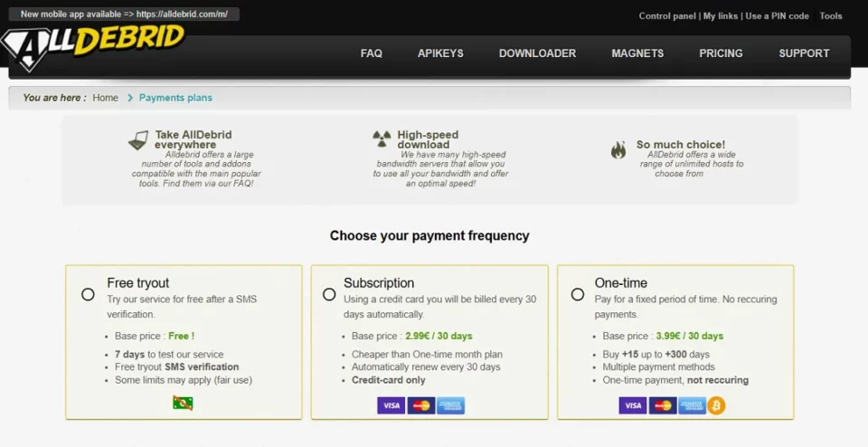
Task: Click the 2.99€ / 30 days price
Action: (439, 337)
